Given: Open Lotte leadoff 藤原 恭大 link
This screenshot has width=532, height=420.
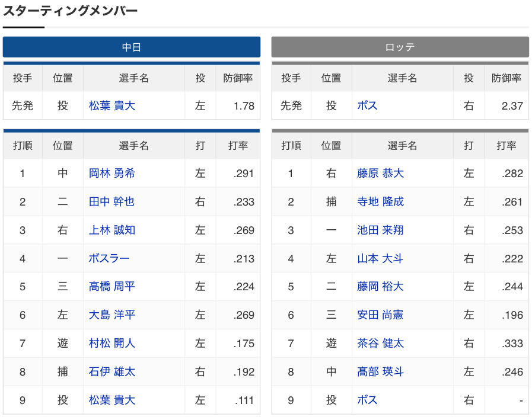Looking at the screenshot, I should 380,173.
